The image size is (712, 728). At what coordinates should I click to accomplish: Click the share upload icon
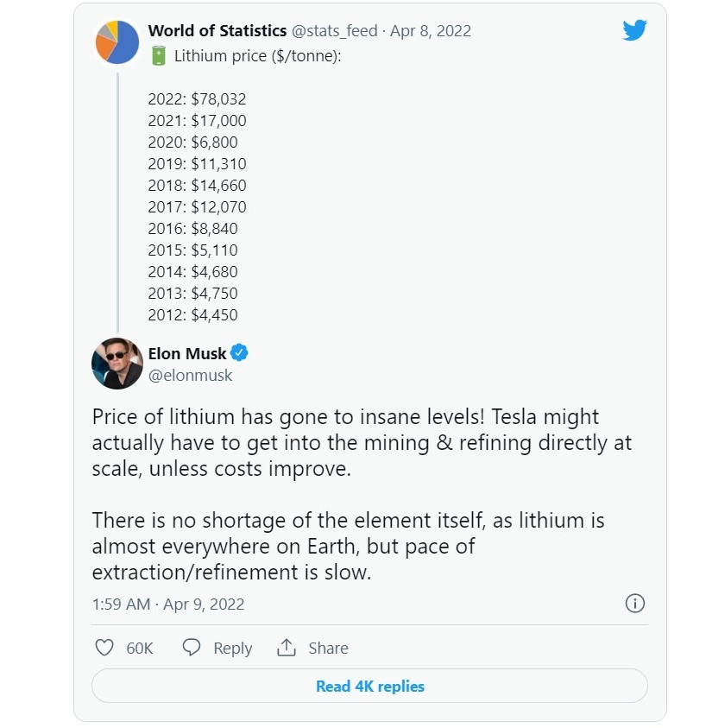(x=287, y=648)
